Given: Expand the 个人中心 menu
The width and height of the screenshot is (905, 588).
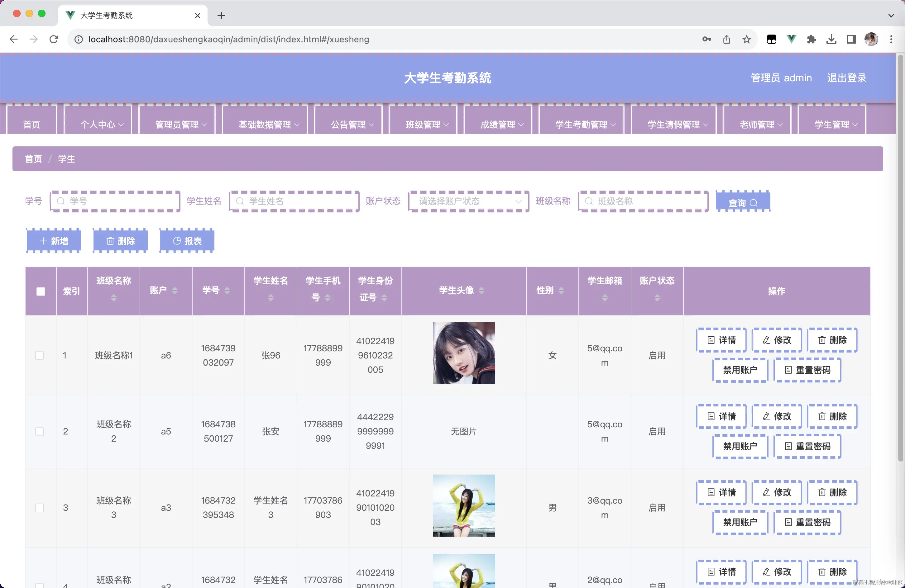Looking at the screenshot, I should click(98, 124).
